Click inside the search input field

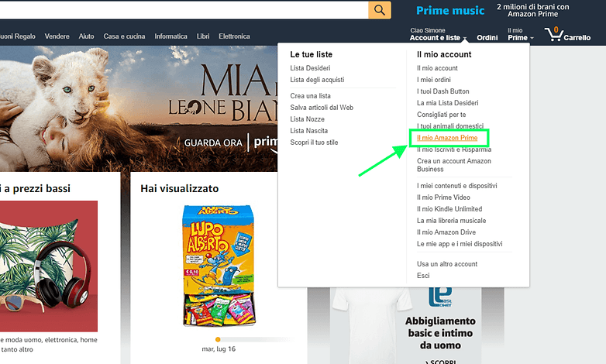click(x=184, y=9)
